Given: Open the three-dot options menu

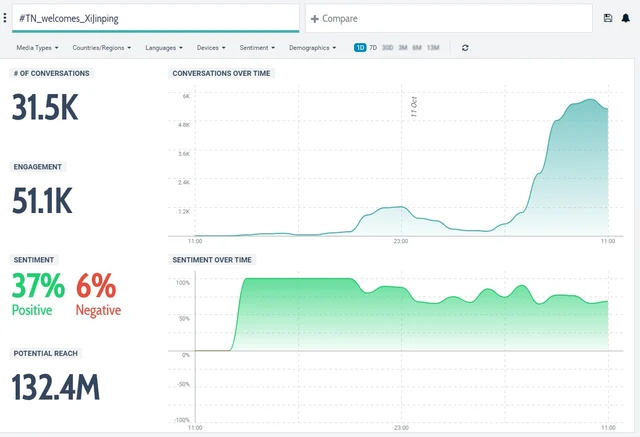Looking at the screenshot, I should [x=5, y=18].
